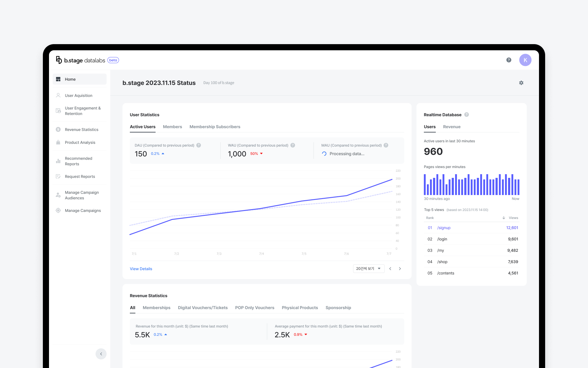Click the DAU value 150

coord(141,154)
